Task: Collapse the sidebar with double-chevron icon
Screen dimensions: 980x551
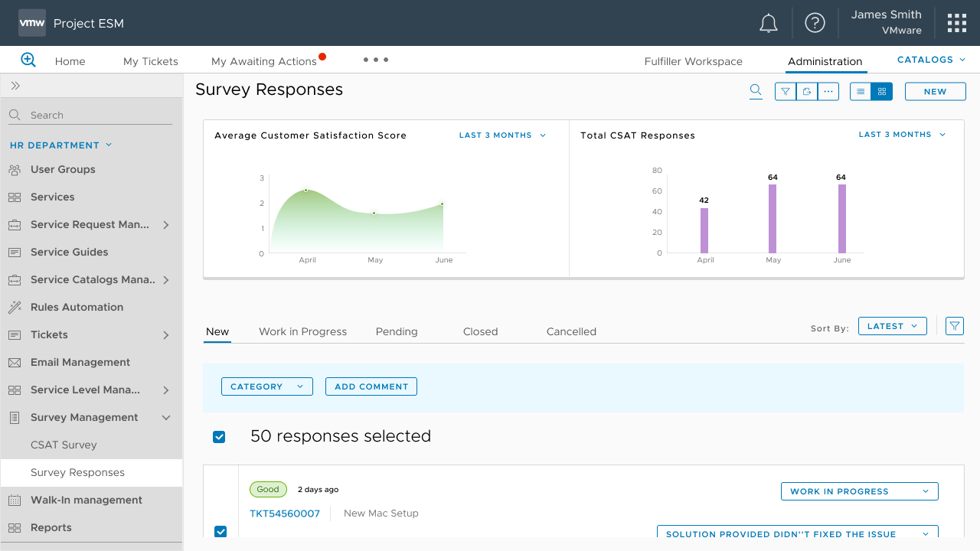Action: coord(15,86)
